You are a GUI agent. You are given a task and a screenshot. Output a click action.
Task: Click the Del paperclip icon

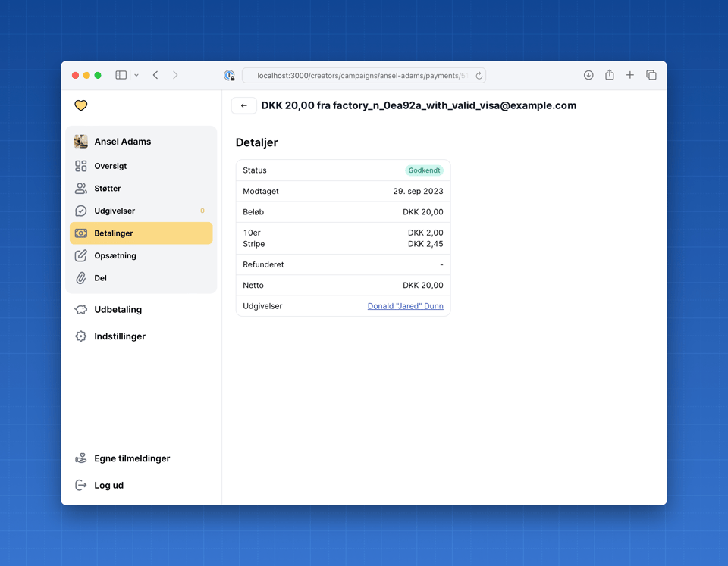point(81,278)
